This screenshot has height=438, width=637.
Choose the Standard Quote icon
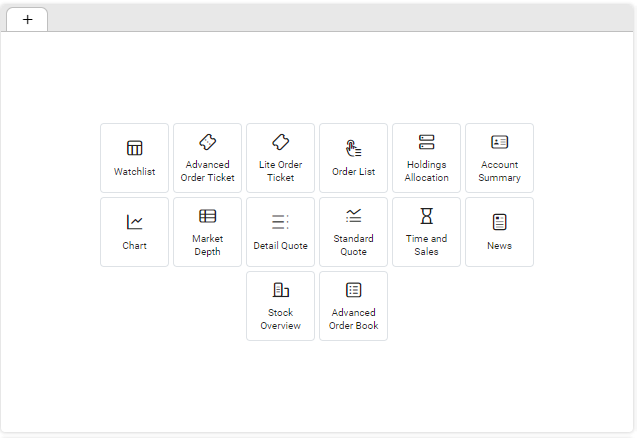click(353, 216)
